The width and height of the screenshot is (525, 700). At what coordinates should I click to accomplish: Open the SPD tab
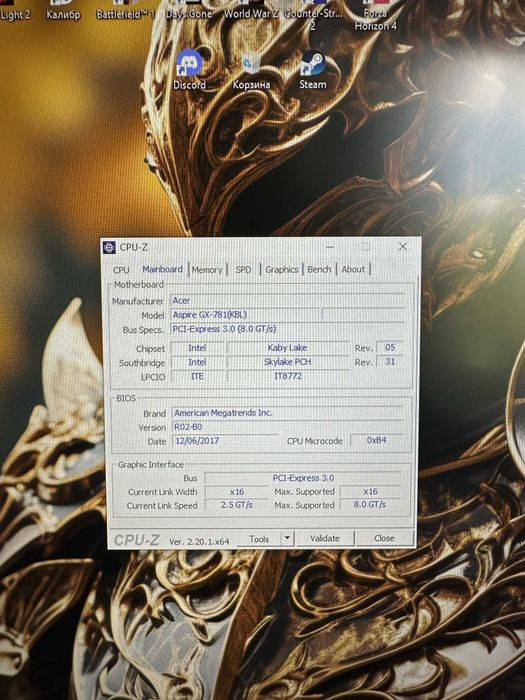point(243,270)
